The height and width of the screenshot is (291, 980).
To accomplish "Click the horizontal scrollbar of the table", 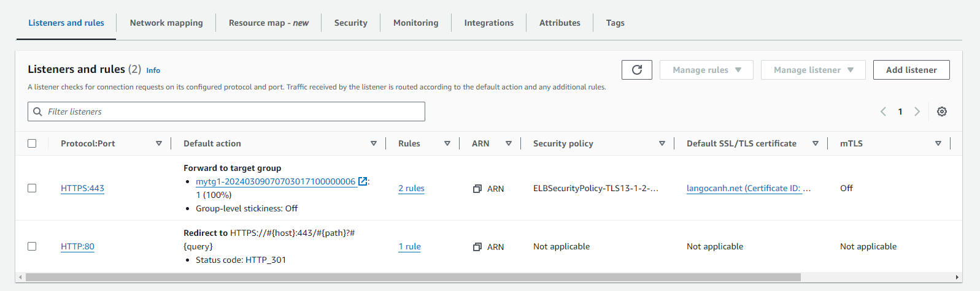I will 412,277.
